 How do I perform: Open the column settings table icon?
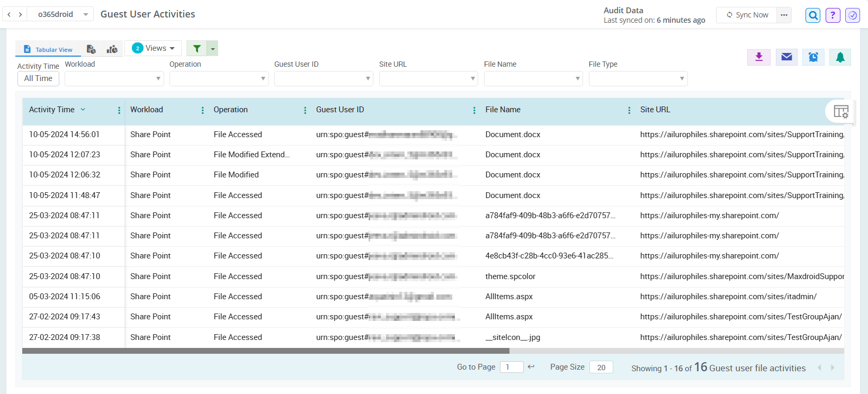pyautogui.click(x=840, y=112)
